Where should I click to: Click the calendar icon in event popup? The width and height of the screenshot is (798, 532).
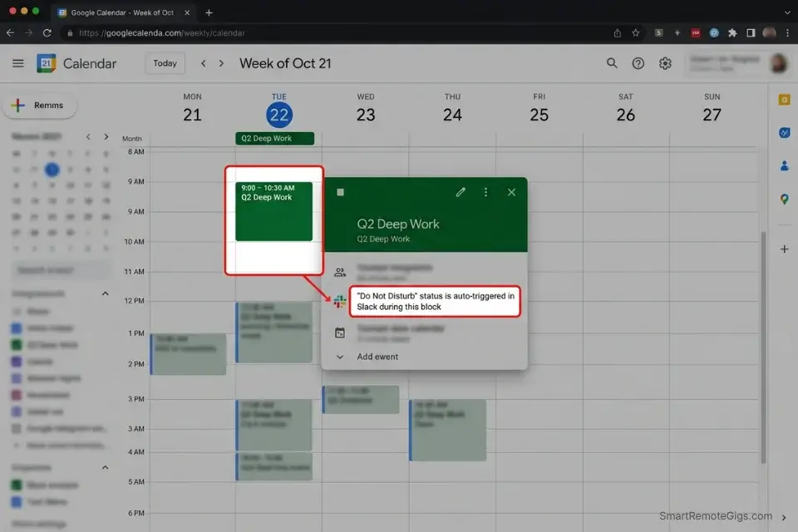(339, 333)
